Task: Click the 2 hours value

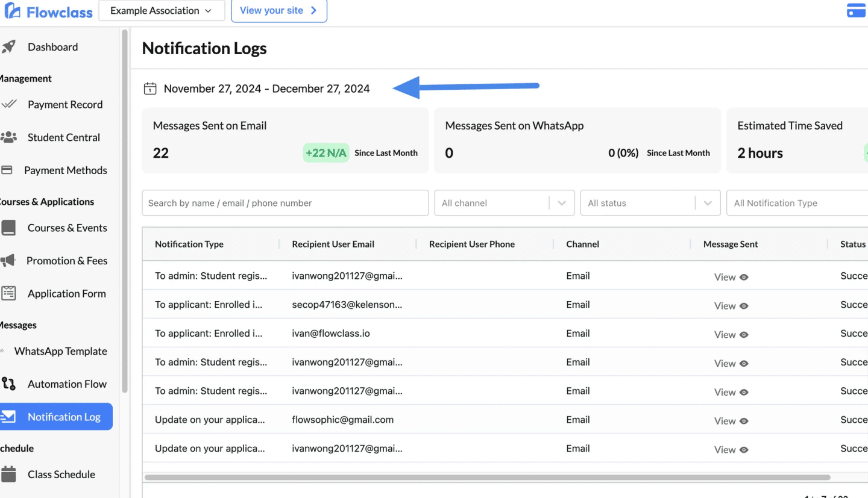Action: [760, 153]
